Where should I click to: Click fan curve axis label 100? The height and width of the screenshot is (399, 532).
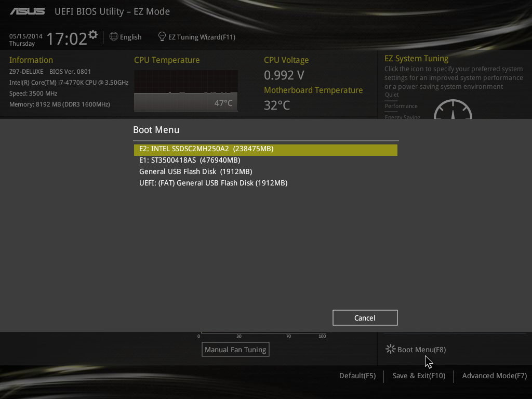[322, 336]
